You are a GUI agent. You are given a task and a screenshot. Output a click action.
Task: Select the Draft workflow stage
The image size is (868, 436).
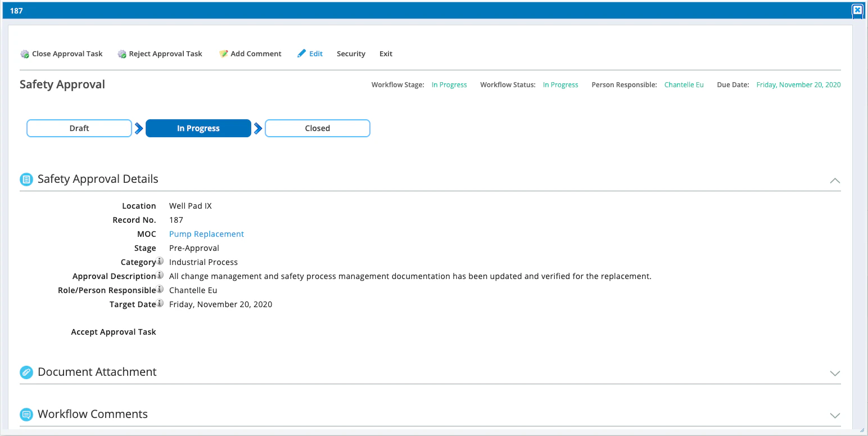tap(79, 128)
